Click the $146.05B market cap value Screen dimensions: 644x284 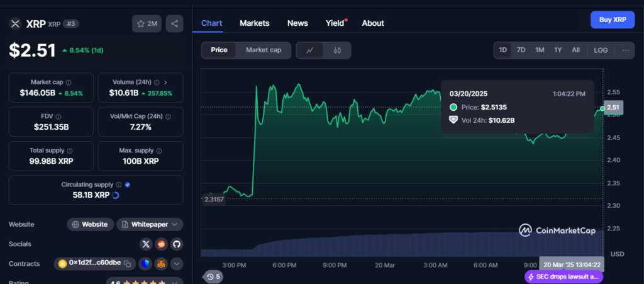coord(37,93)
